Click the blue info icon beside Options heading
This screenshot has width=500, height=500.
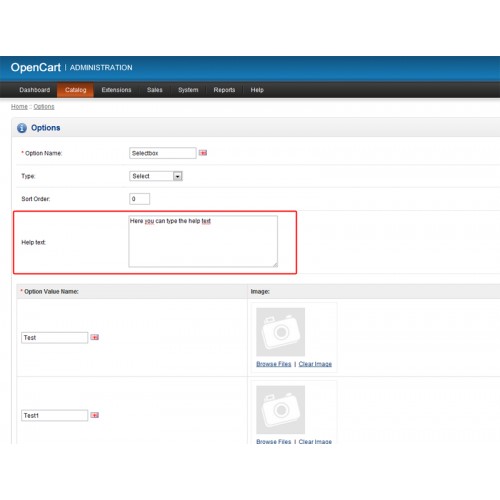pos(22,128)
